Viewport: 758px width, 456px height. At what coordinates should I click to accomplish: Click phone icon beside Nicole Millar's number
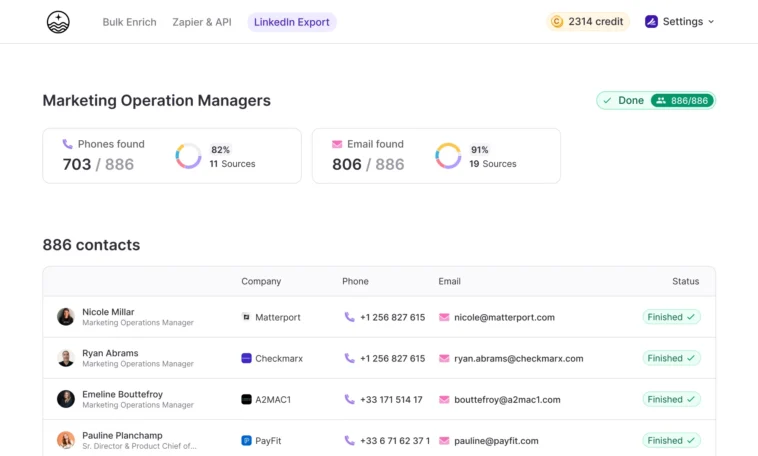[x=349, y=317]
